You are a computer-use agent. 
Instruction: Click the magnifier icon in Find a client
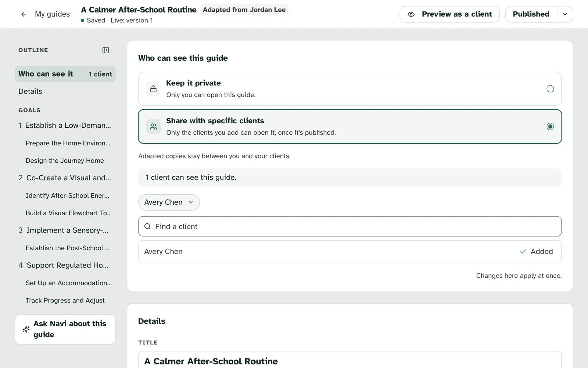tap(147, 226)
